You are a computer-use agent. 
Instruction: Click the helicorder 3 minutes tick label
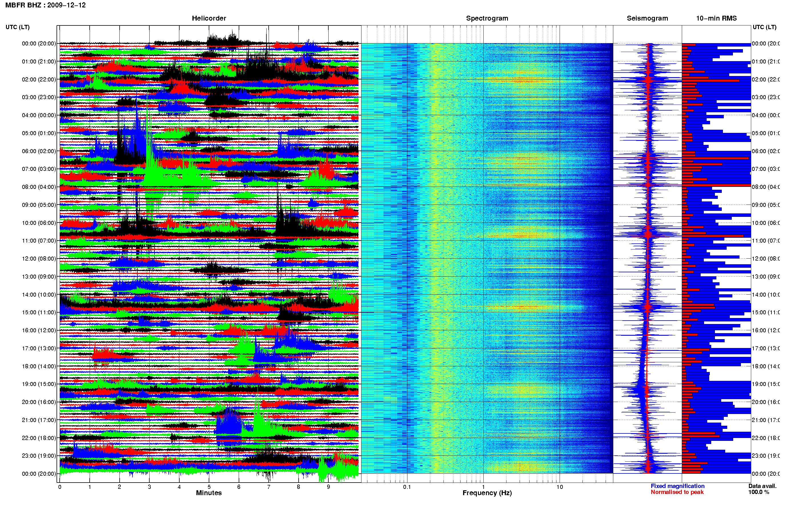coord(149,487)
